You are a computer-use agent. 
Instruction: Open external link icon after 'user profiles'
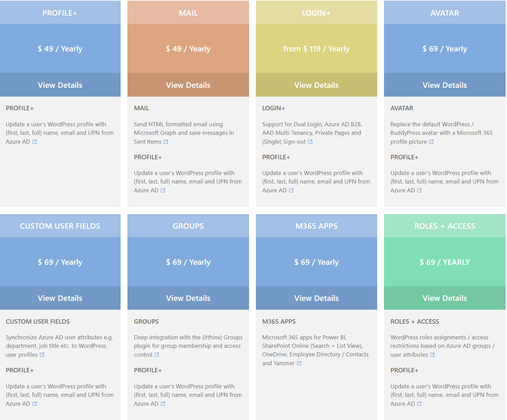[x=42, y=355]
